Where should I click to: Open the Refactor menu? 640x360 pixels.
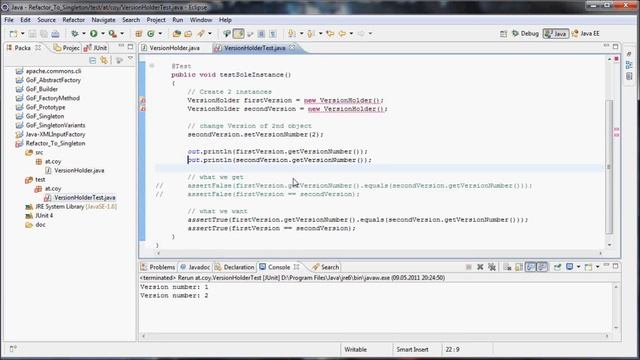tap(73, 20)
